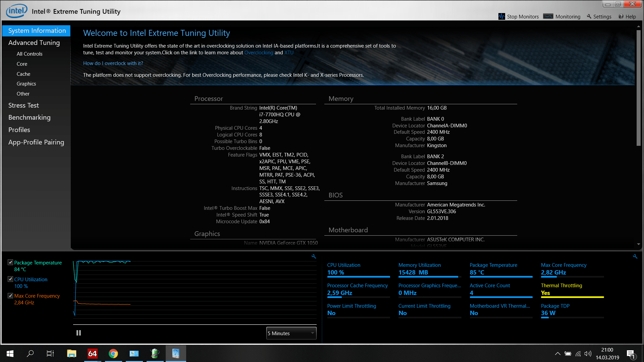Toggle the CPU Utilization graph checkbox
The width and height of the screenshot is (644, 362).
tap(10, 279)
